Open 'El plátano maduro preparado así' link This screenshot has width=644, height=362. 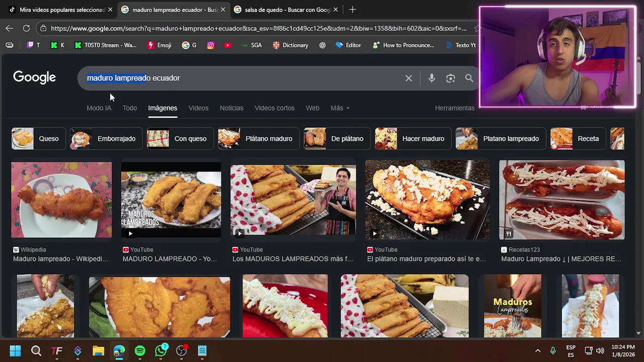coord(426,259)
